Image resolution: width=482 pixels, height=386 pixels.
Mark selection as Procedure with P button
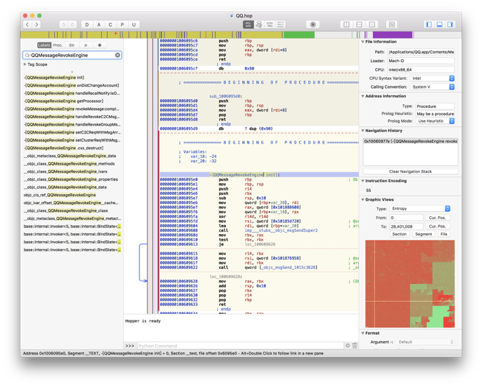[x=122, y=25]
